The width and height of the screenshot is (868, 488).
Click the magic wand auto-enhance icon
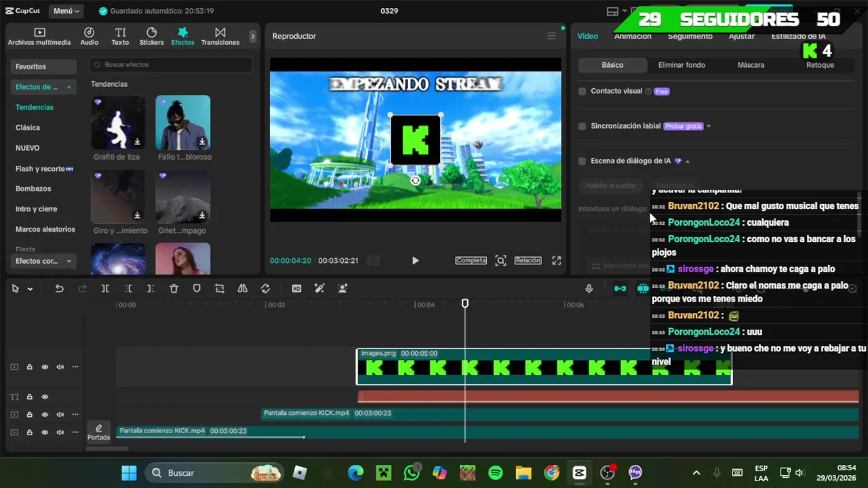click(x=319, y=288)
